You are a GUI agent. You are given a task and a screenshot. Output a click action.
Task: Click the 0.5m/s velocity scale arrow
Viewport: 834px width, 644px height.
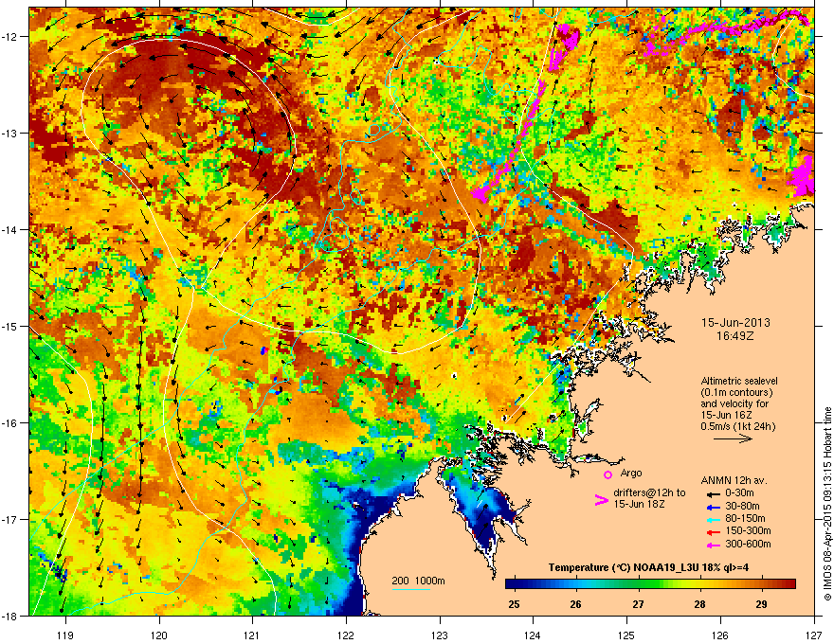733,438
